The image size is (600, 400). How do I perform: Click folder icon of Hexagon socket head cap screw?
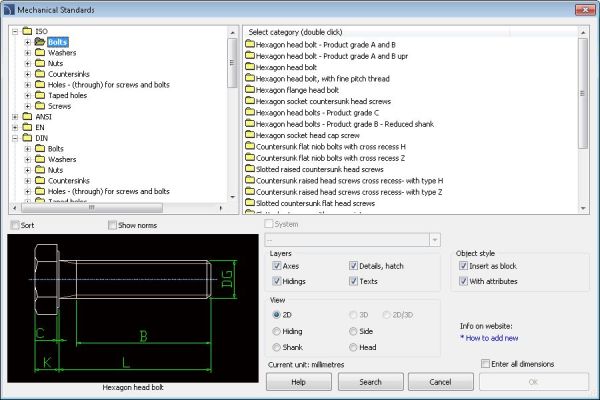coord(250,135)
